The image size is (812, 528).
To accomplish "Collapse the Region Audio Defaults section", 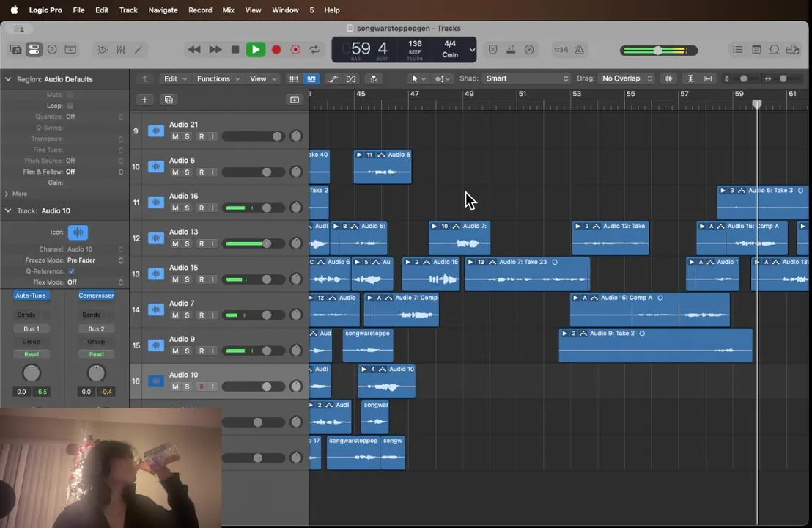I will pyautogui.click(x=8, y=79).
